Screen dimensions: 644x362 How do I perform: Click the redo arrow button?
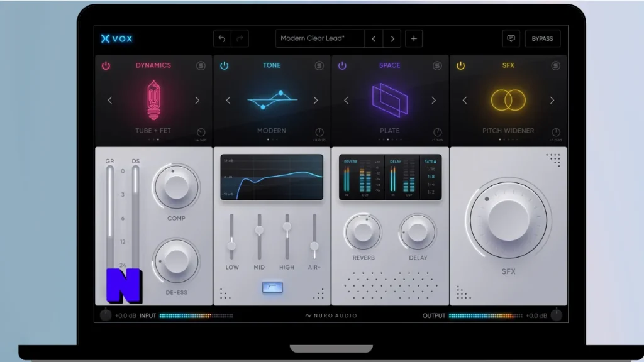(240, 38)
